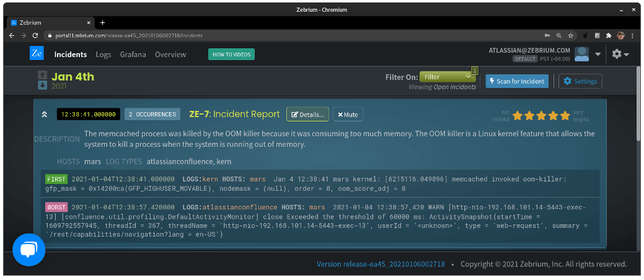Rate incident with the second star
Screen dimensions: 644x280
click(x=529, y=115)
